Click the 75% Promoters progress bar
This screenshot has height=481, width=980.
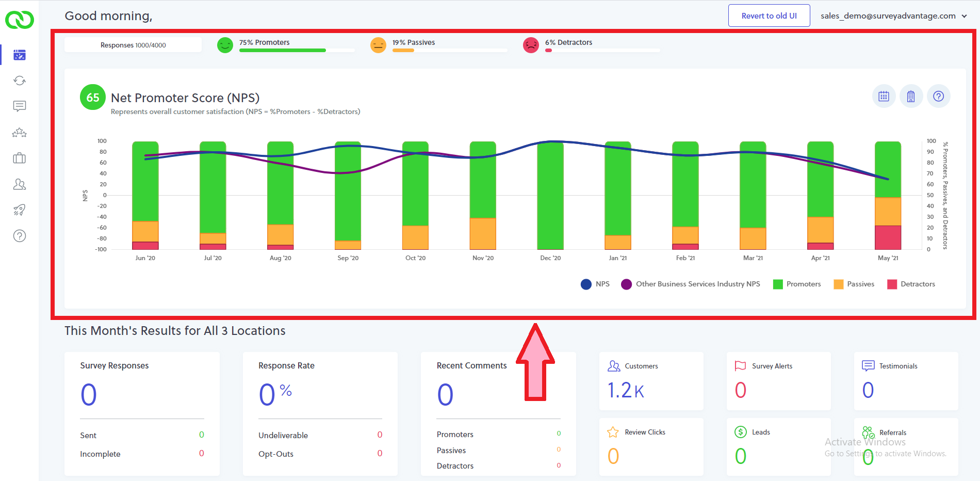click(x=297, y=51)
